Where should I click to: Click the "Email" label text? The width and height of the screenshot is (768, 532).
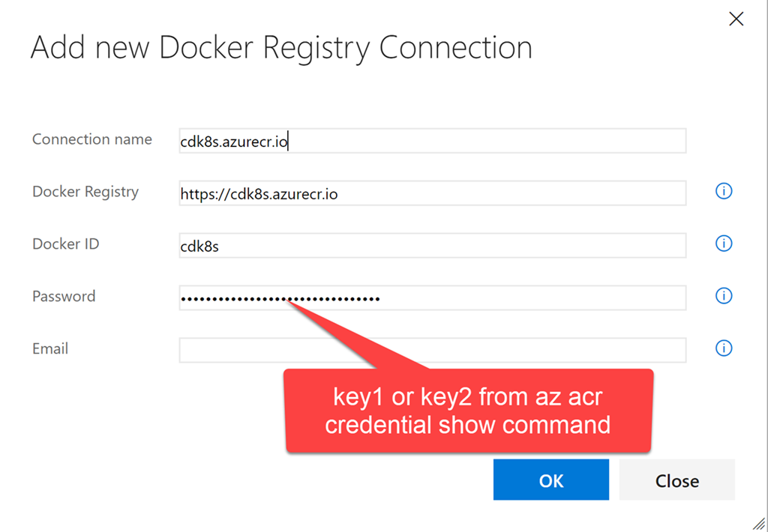click(50, 349)
